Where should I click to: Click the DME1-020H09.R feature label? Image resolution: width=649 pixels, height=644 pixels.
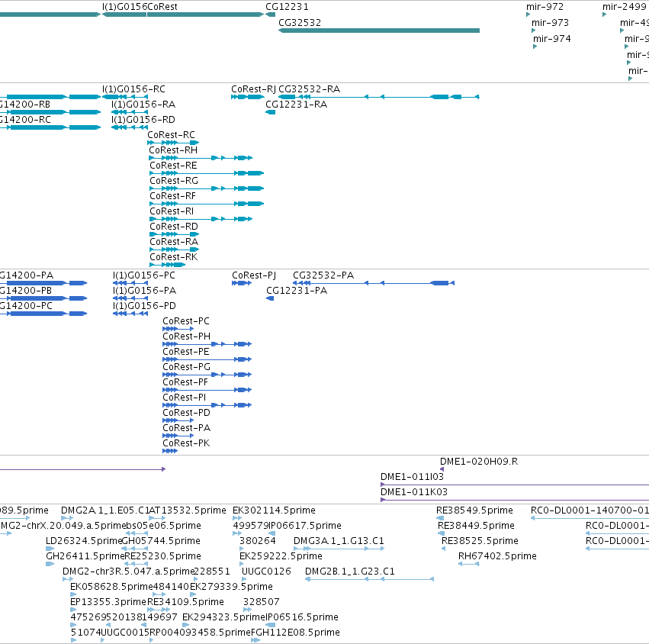coord(479,462)
